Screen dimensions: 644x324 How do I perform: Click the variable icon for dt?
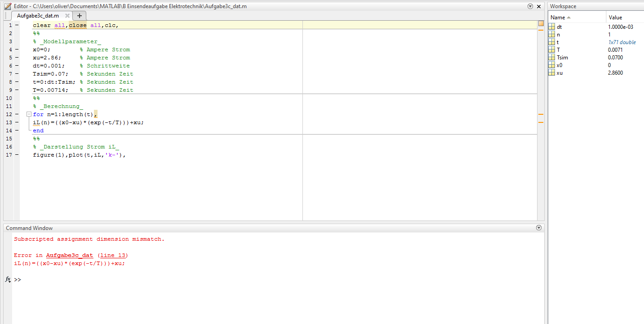(x=552, y=27)
